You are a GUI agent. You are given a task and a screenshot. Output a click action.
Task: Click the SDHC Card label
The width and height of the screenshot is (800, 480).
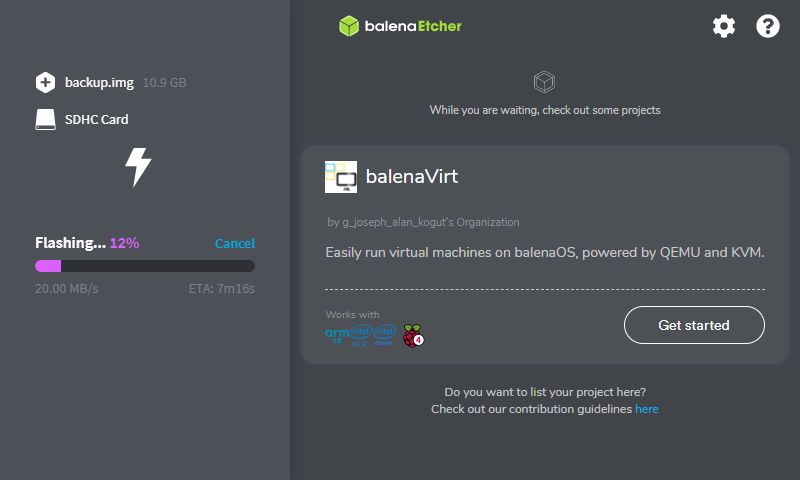coord(96,119)
